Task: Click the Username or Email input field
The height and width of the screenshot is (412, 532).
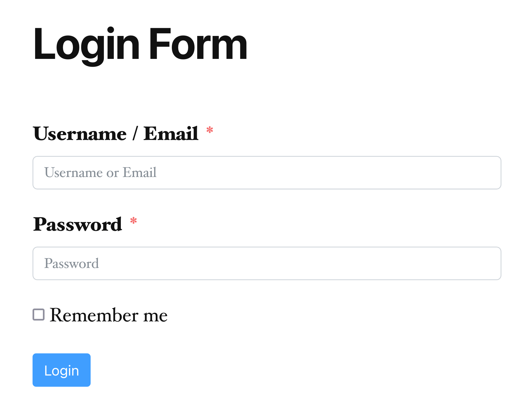Action: 267,173
